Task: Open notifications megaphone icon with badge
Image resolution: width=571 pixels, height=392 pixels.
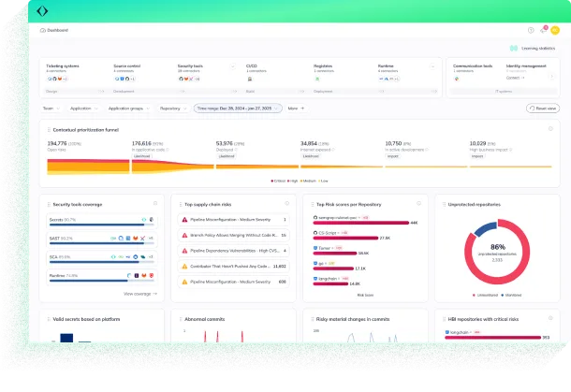Action: (543, 30)
